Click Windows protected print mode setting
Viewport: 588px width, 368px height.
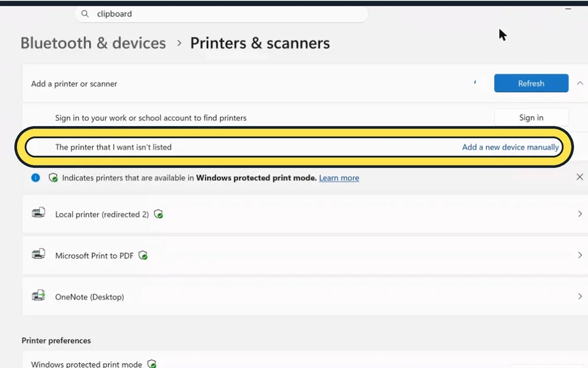tap(304, 360)
